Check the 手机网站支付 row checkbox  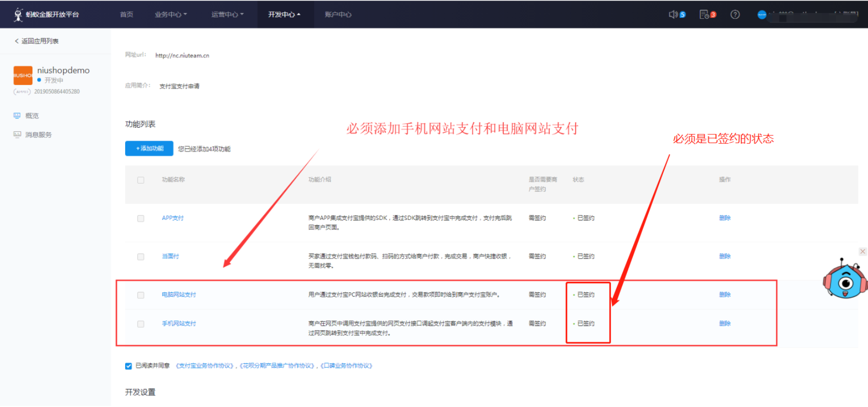click(x=141, y=324)
